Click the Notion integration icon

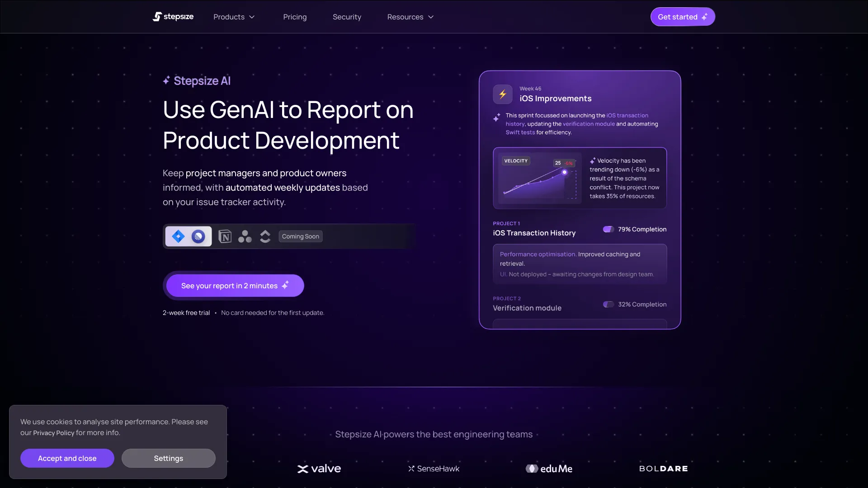click(x=225, y=236)
